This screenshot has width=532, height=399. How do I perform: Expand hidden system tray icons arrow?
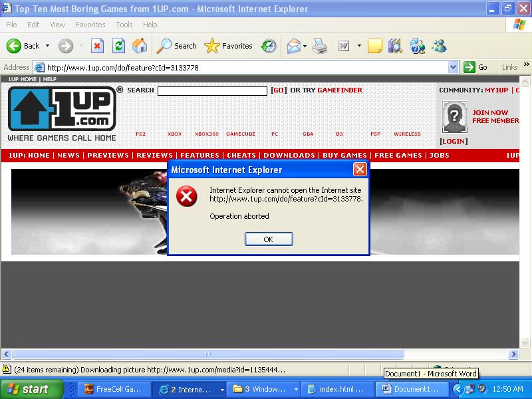tap(458, 389)
